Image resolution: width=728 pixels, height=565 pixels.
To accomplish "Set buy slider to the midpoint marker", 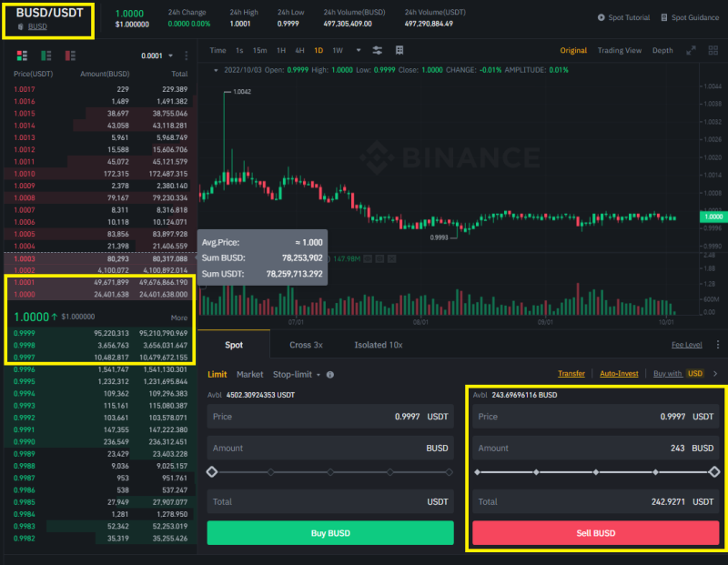I will (x=330, y=472).
